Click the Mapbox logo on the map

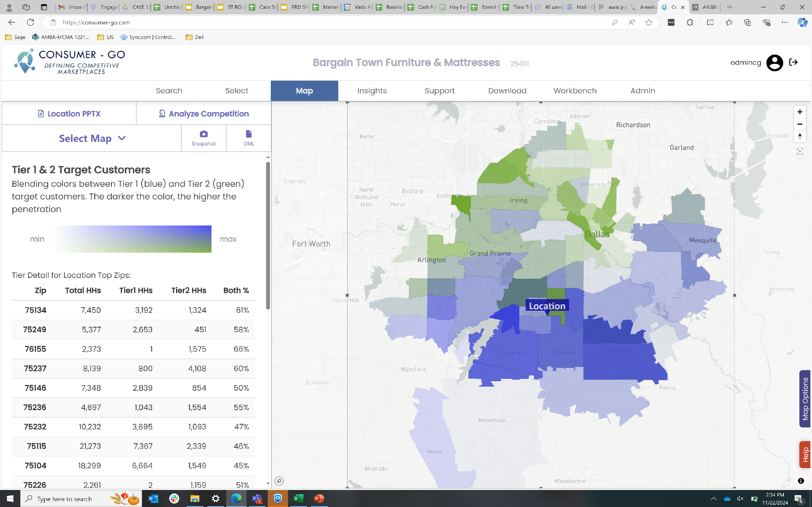(x=279, y=481)
